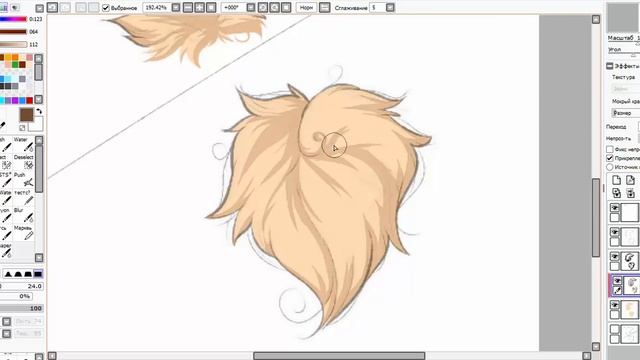Select the Источник radio button

(x=610, y=167)
